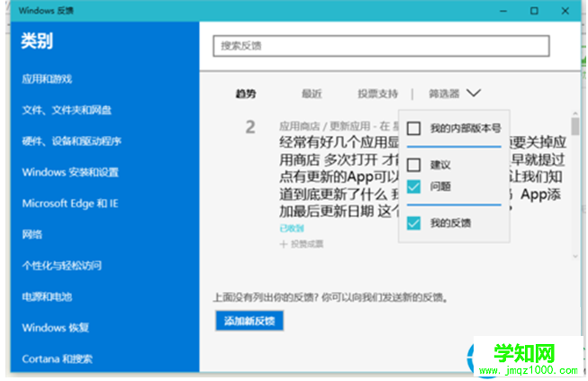This screenshot has width=588, height=381.
Task: Select the Cortana 和搜索 category
Action: [x=57, y=358]
